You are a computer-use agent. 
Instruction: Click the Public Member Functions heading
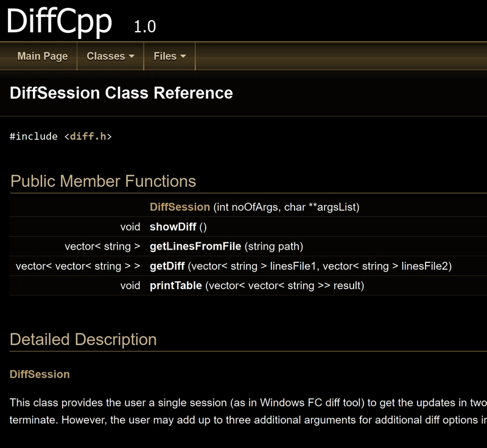pyautogui.click(x=103, y=181)
